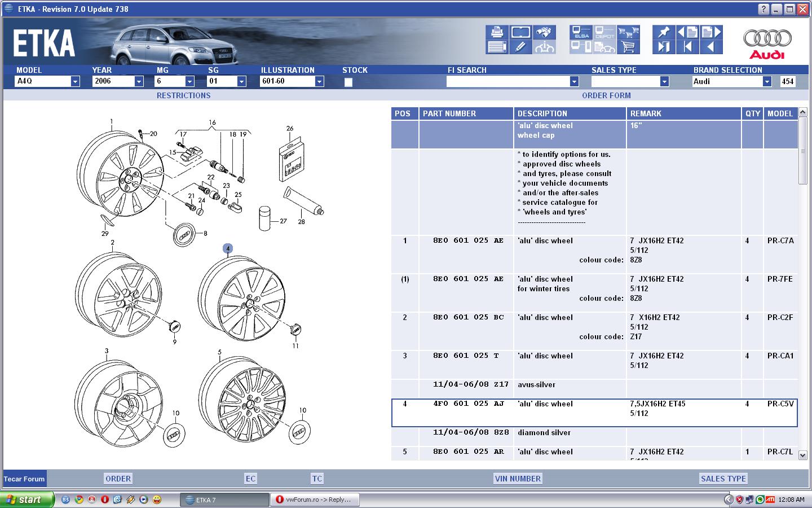The width and height of the screenshot is (812, 508).
Task: Click the pencil edit icon
Action: [520, 47]
